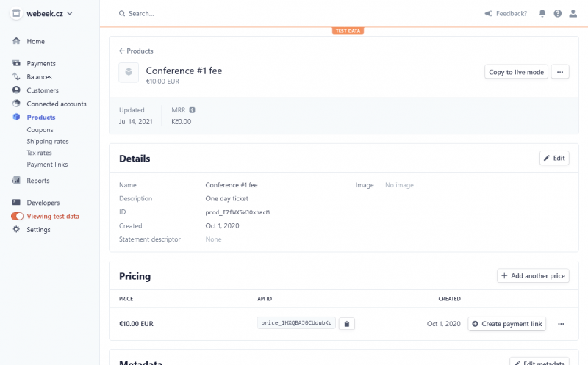
Task: Click the No image placeholder text
Action: [x=399, y=185]
